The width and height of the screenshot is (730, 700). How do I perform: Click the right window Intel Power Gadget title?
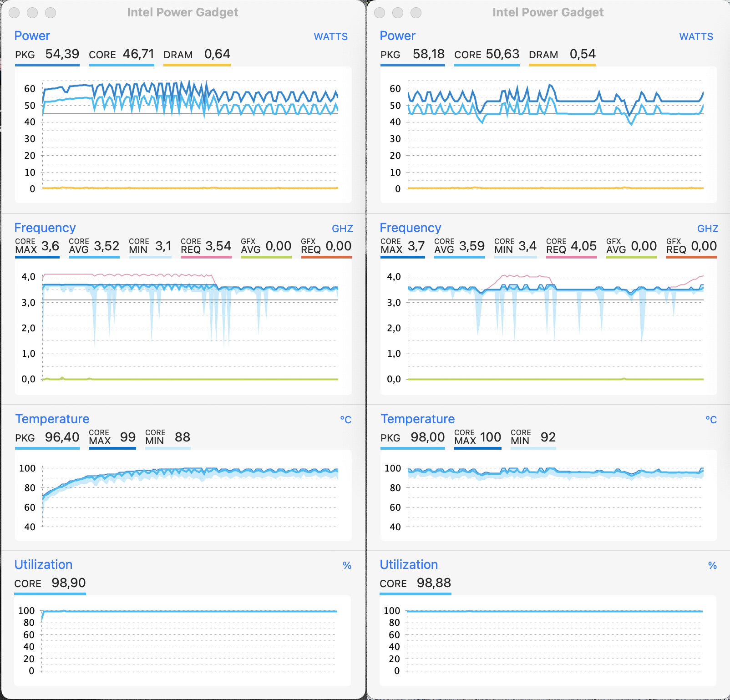(548, 12)
